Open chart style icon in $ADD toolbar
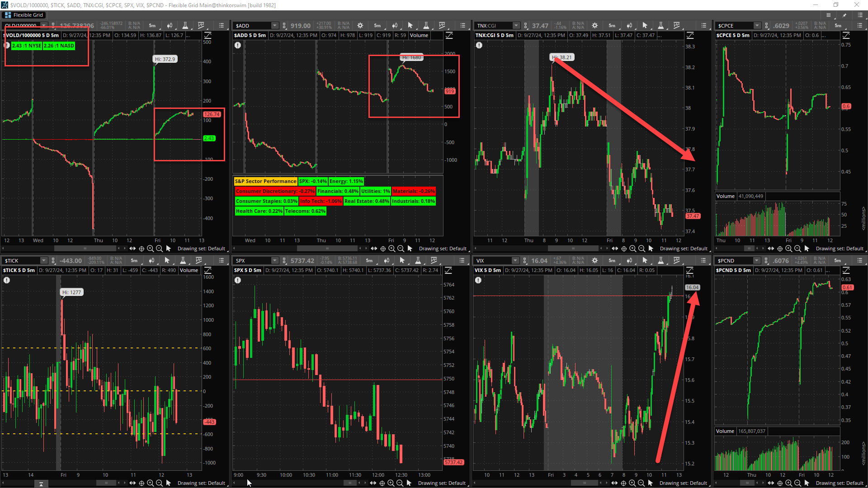868x488 pixels. (395, 26)
